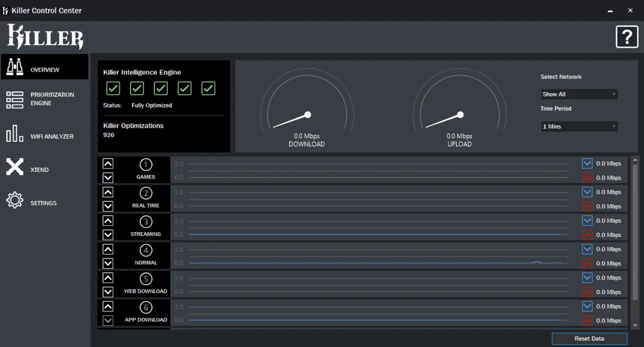Click the Killer logo in the header

tap(45, 37)
